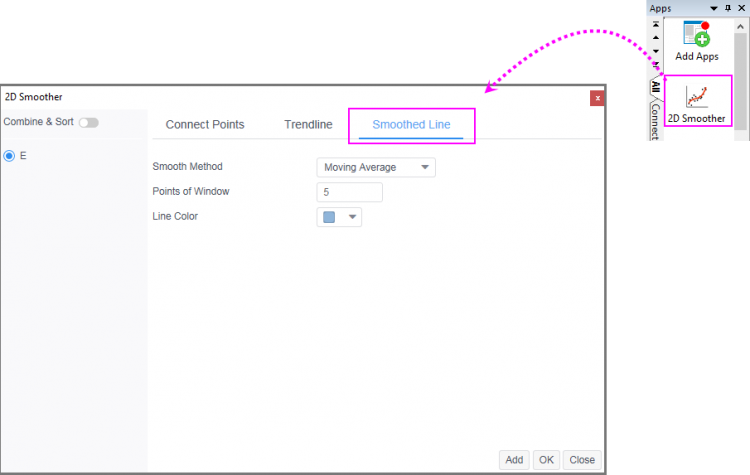Click the OK button
This screenshot has height=475, width=750.
[546, 460]
